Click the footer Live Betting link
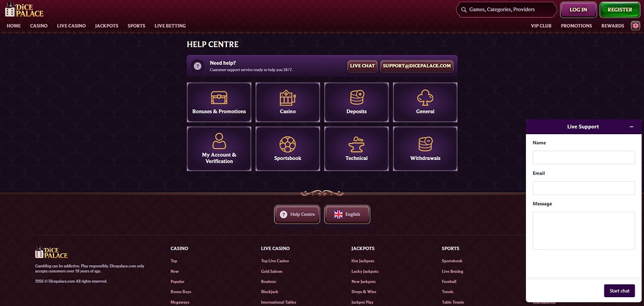Screen dimensions: 644x306 coord(452,271)
